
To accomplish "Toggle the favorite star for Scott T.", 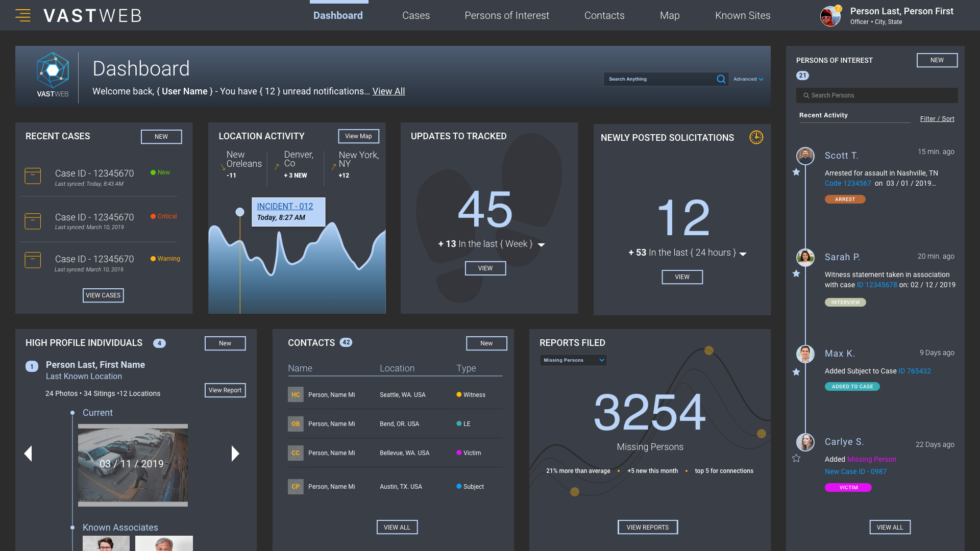I will pyautogui.click(x=796, y=172).
